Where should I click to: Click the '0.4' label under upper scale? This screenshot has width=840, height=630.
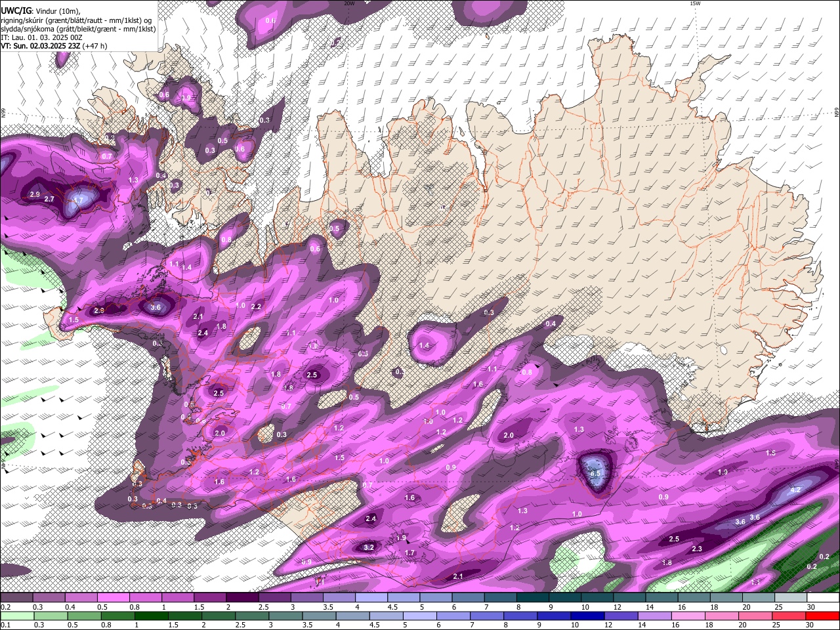tap(70, 607)
